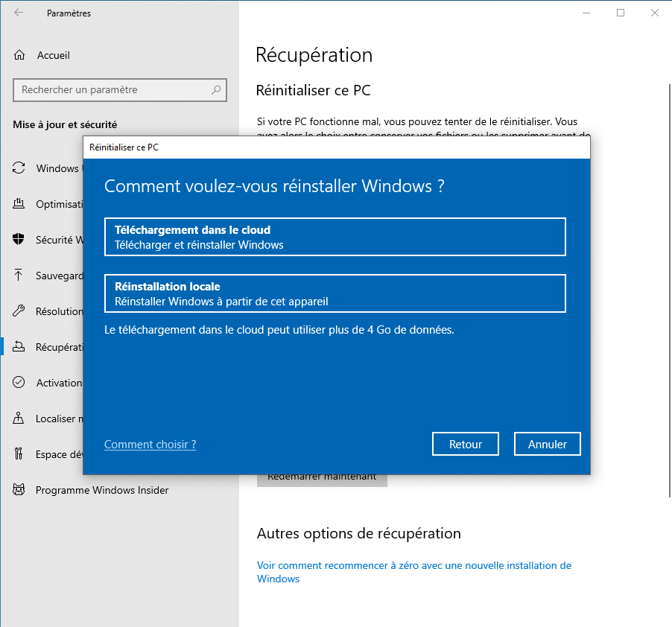
Task: Close the Paramètres window
Action: [655, 13]
